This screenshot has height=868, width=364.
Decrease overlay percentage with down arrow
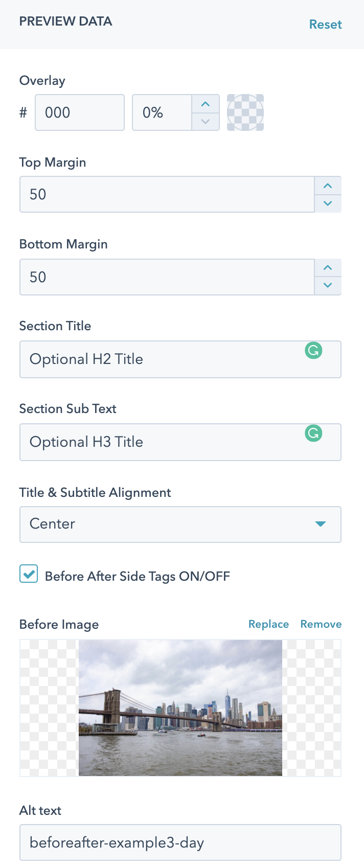pyautogui.click(x=205, y=122)
